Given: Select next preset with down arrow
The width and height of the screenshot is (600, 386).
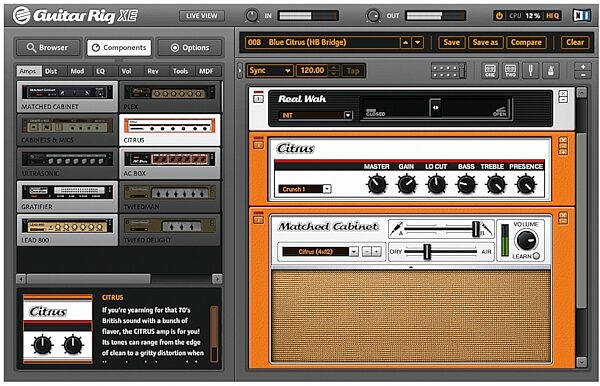Looking at the screenshot, I should [x=418, y=42].
